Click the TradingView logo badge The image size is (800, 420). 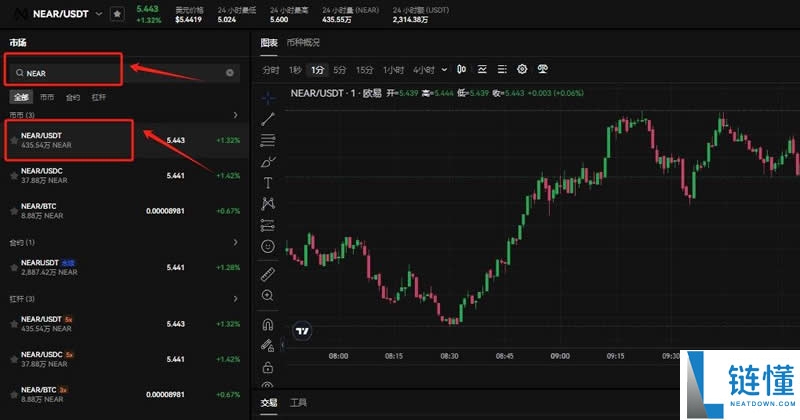(x=302, y=331)
